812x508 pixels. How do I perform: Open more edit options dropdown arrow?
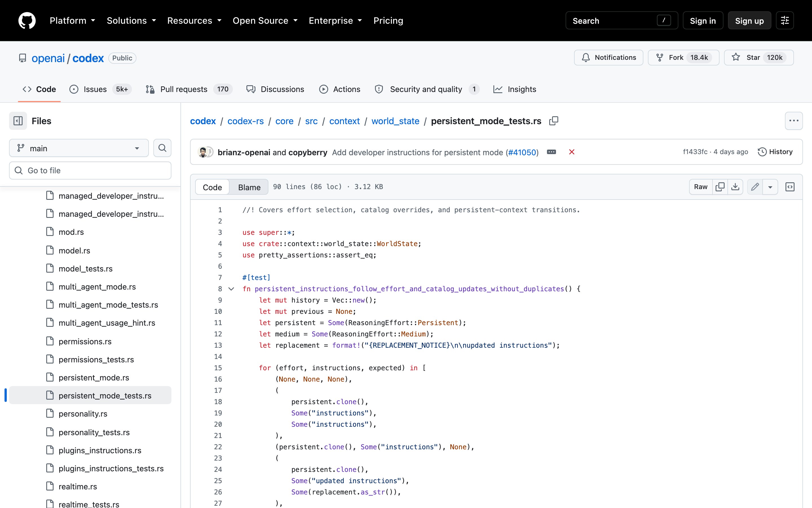pos(770,187)
